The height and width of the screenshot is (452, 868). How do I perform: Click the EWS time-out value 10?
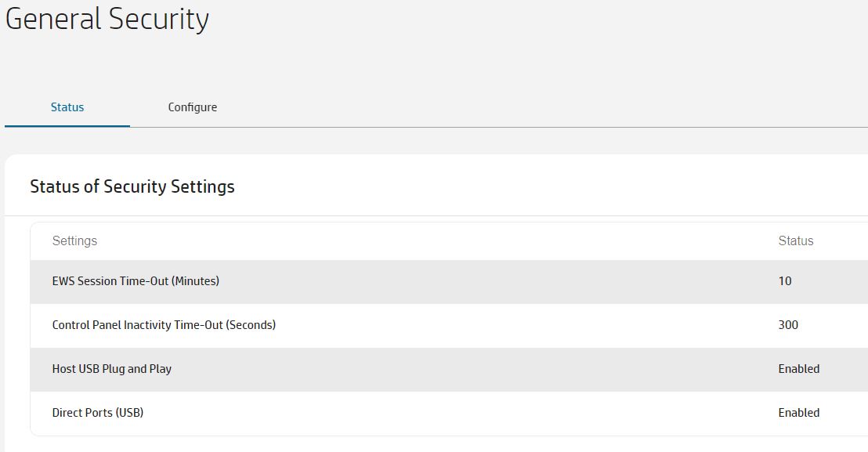pyautogui.click(x=785, y=281)
